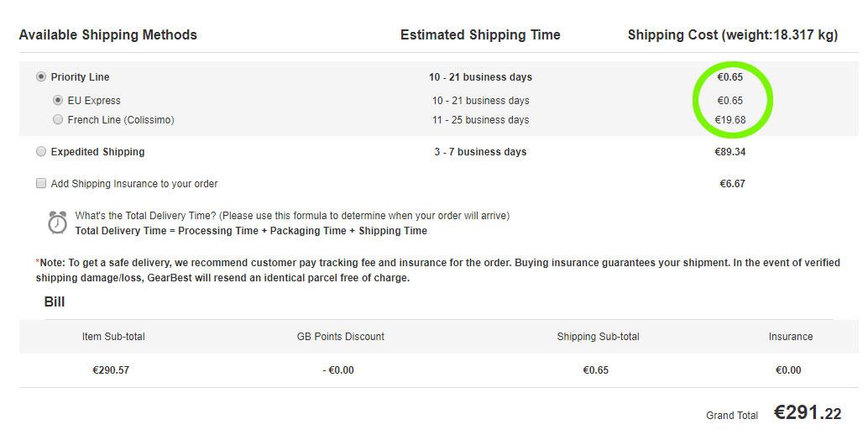Click the EU Express label text
The height and width of the screenshot is (435, 868).
coord(94,101)
